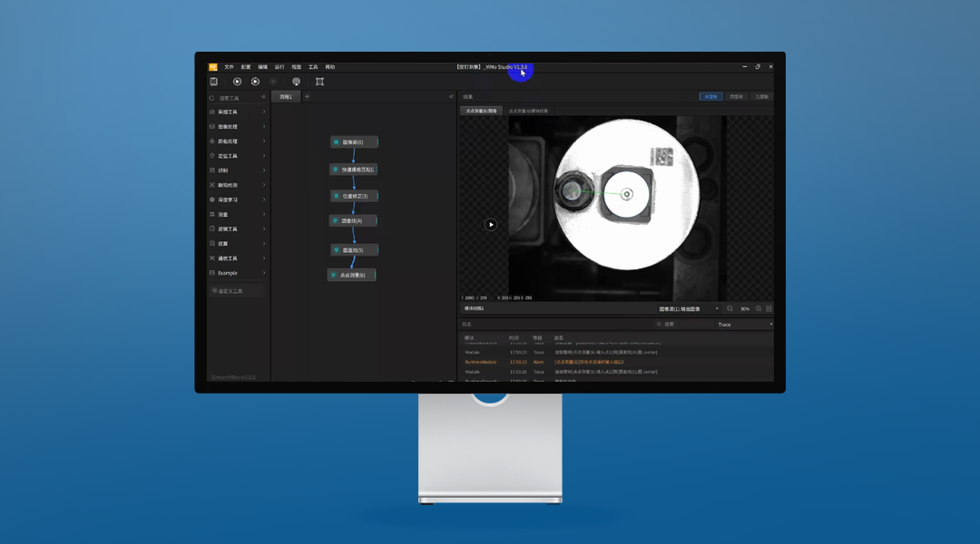
Task: Expand the 颜色处理 tool category chevron
Action: coord(264,141)
